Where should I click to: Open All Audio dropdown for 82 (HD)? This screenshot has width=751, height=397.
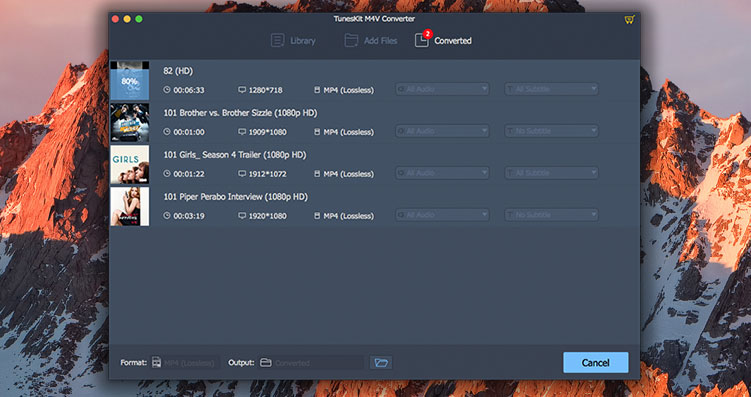pos(442,89)
